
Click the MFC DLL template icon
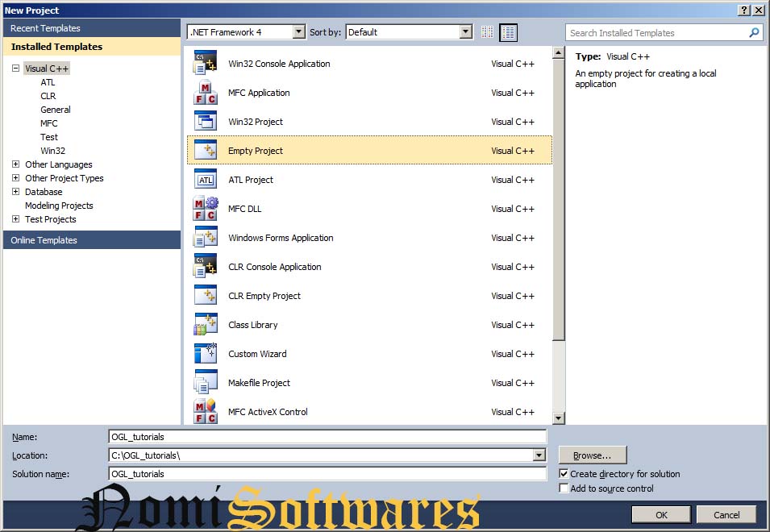point(206,208)
